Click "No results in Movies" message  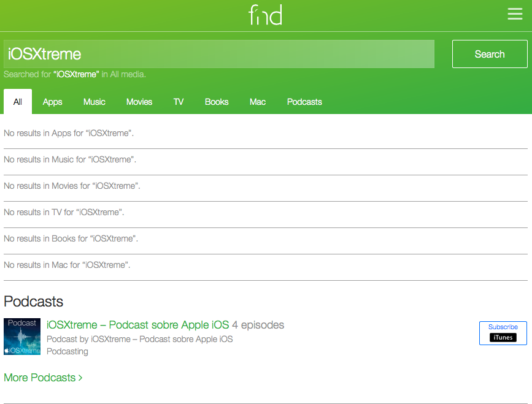tap(72, 186)
